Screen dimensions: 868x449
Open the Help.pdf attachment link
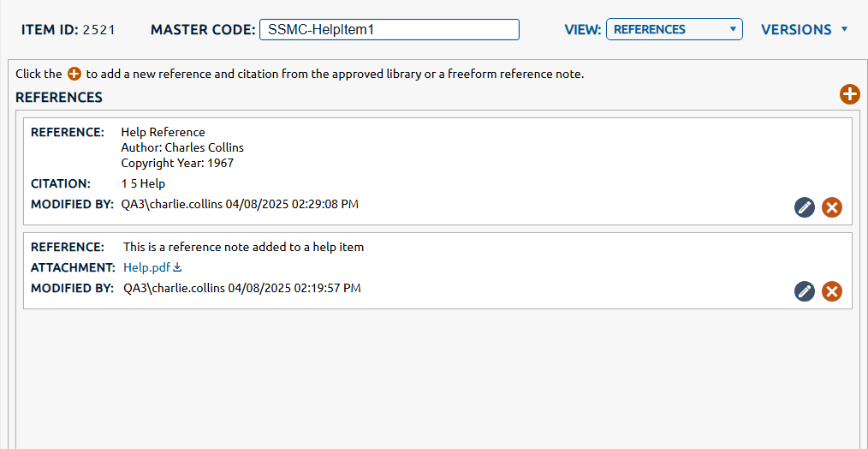(x=147, y=267)
